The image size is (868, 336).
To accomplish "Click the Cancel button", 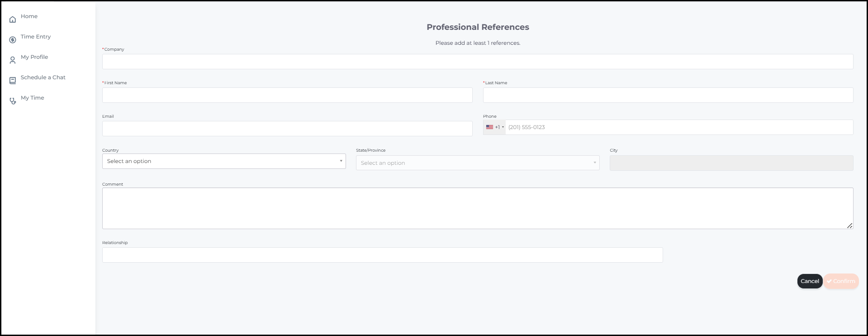I will [x=810, y=281].
